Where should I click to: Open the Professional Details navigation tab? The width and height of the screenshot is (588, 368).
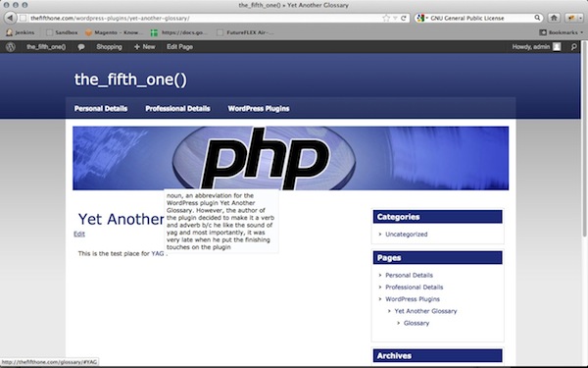(x=177, y=109)
